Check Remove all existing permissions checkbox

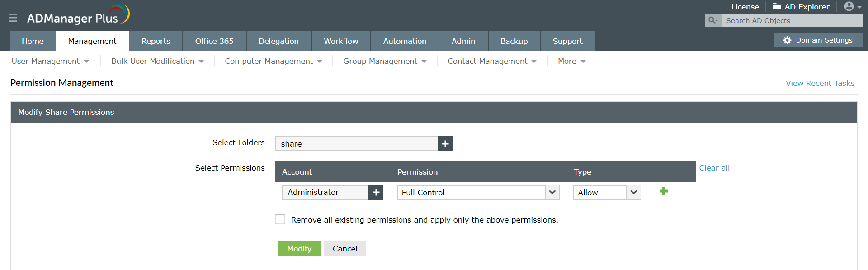[x=280, y=219]
